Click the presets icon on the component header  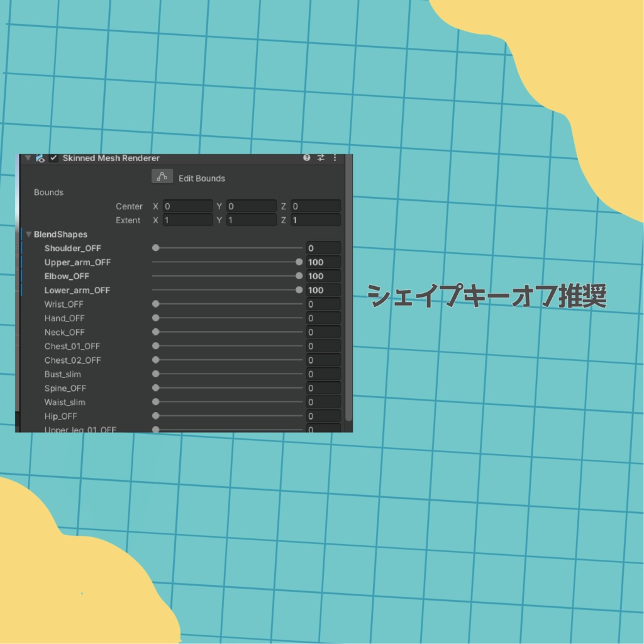coord(320,158)
